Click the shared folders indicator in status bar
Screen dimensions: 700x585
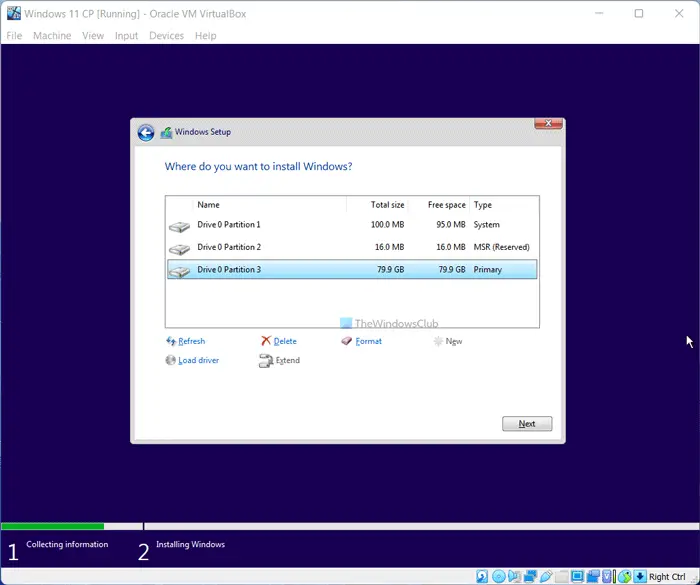pos(561,577)
